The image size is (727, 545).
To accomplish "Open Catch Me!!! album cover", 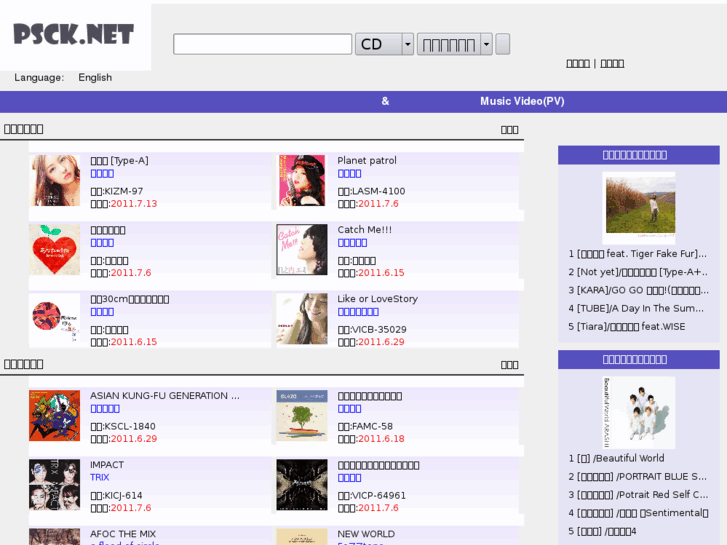I will click(x=302, y=250).
